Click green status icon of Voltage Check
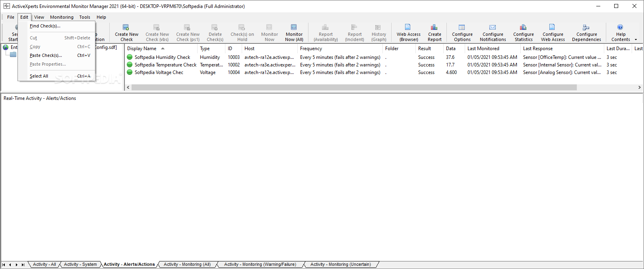The image size is (644, 269). [x=130, y=72]
